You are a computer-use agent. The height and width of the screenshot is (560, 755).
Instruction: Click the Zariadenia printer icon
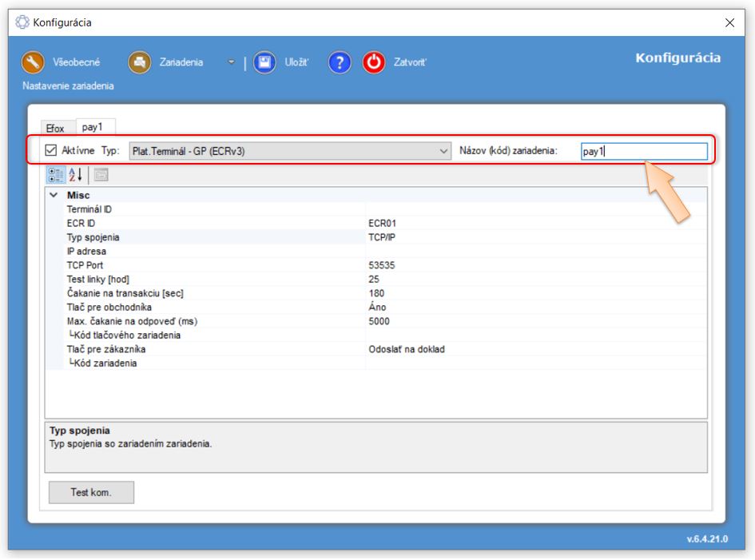pyautogui.click(x=140, y=63)
